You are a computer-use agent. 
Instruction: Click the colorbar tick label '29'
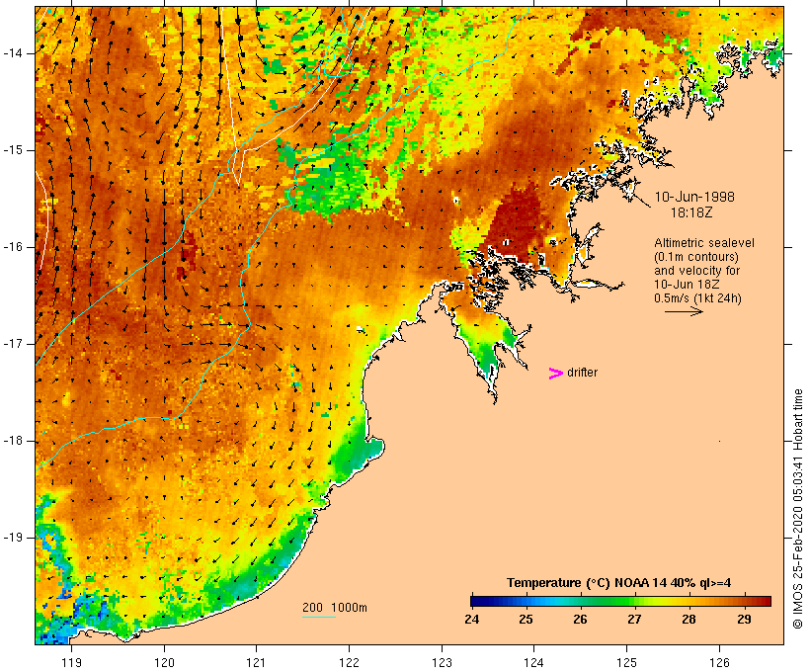[x=744, y=620]
